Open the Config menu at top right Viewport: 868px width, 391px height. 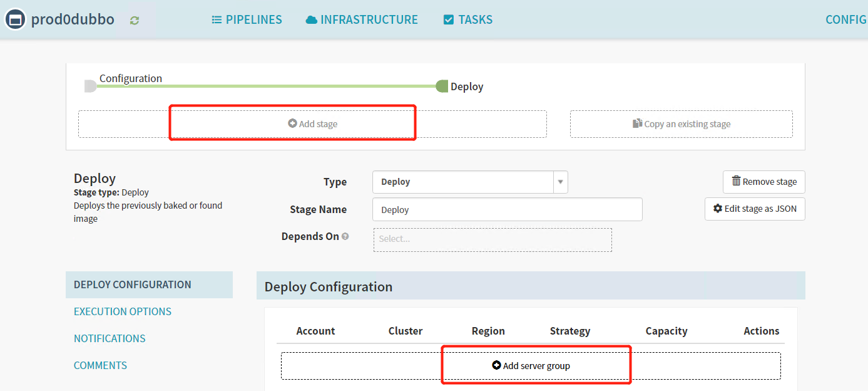[x=845, y=20]
